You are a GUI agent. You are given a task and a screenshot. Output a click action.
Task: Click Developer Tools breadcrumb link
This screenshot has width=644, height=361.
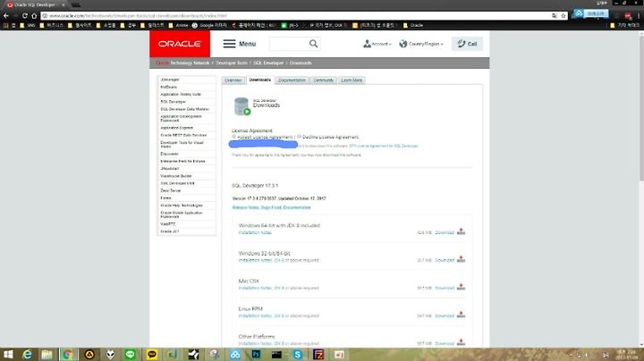(x=232, y=63)
